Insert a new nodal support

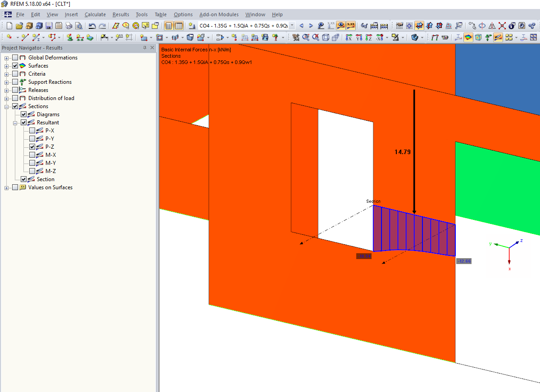click(x=70, y=37)
